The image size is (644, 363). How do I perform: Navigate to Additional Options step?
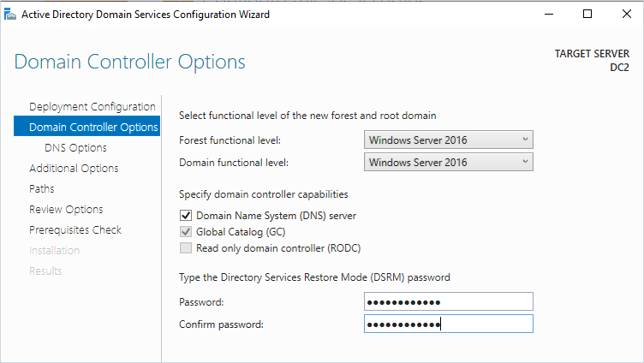(x=74, y=169)
